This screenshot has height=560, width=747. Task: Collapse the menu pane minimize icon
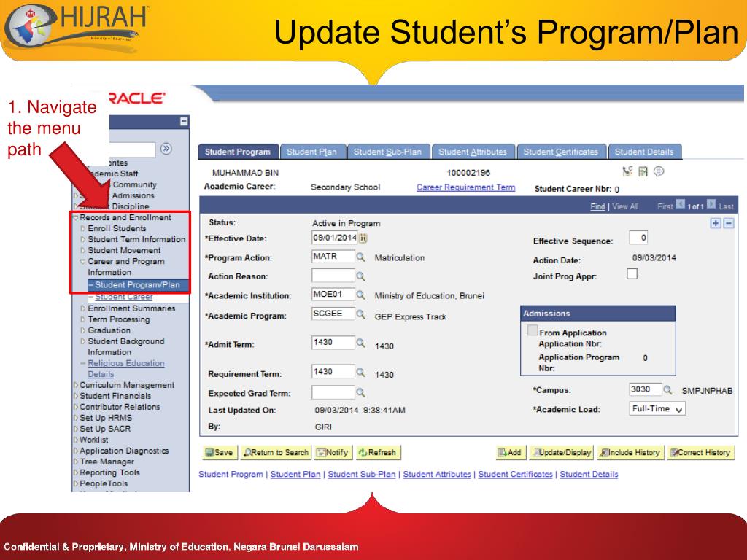(184, 122)
